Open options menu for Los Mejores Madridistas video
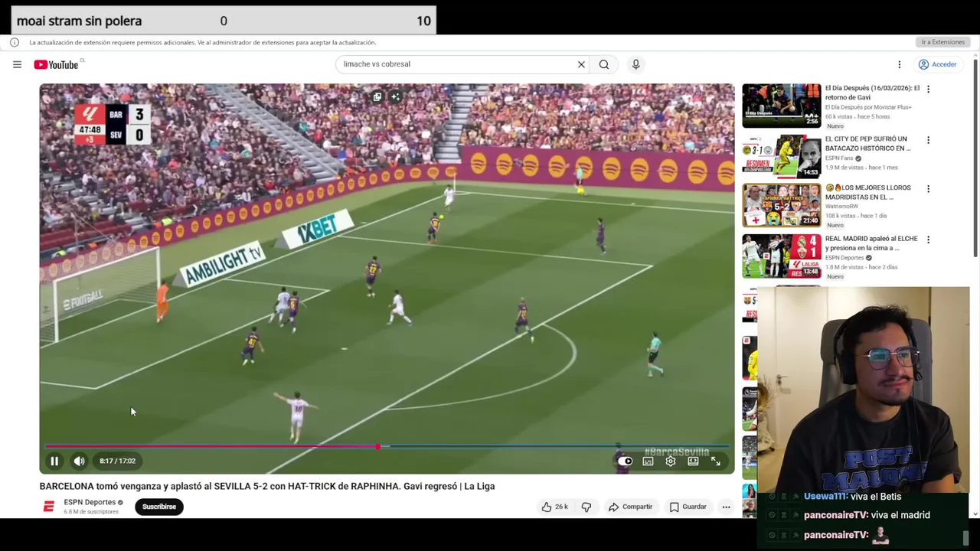Screen dimensions: 980x551 tap(928, 189)
